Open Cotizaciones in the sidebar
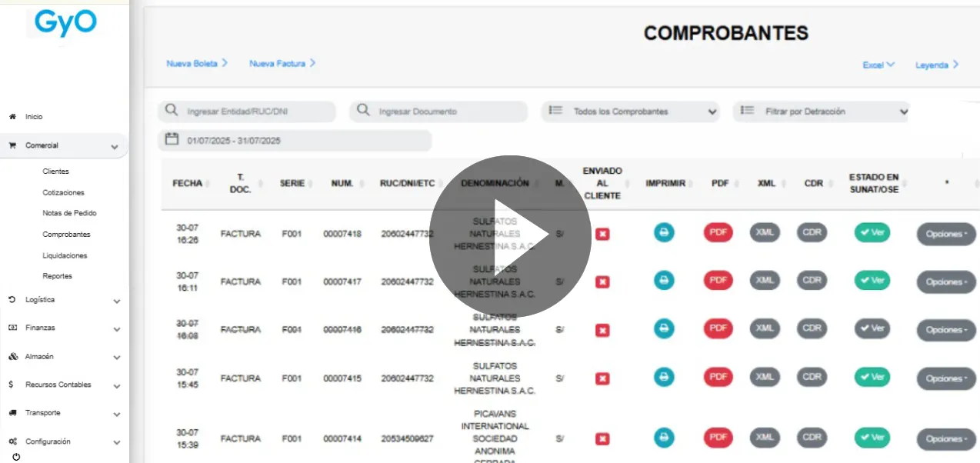 [63, 192]
